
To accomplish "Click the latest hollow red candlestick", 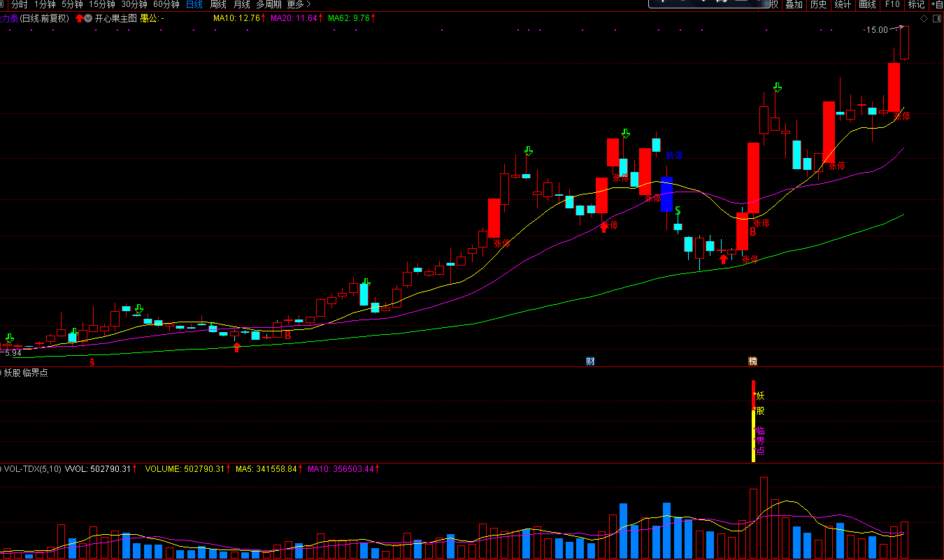I will tap(905, 42).
